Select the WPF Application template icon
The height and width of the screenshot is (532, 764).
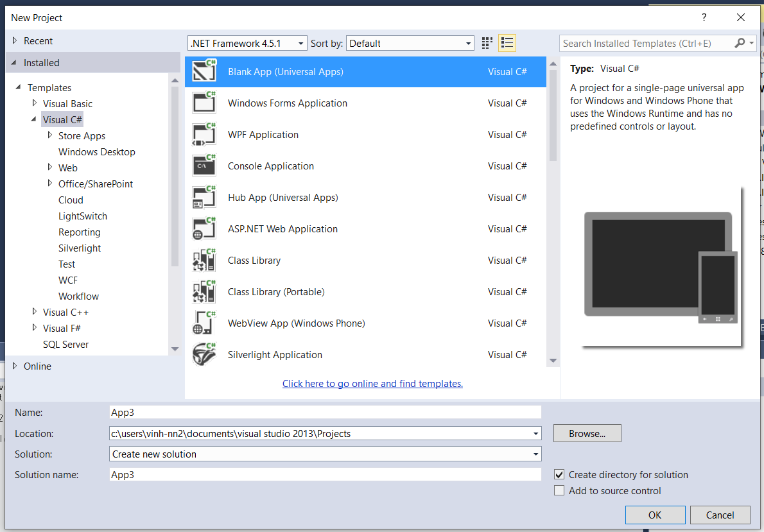point(204,134)
